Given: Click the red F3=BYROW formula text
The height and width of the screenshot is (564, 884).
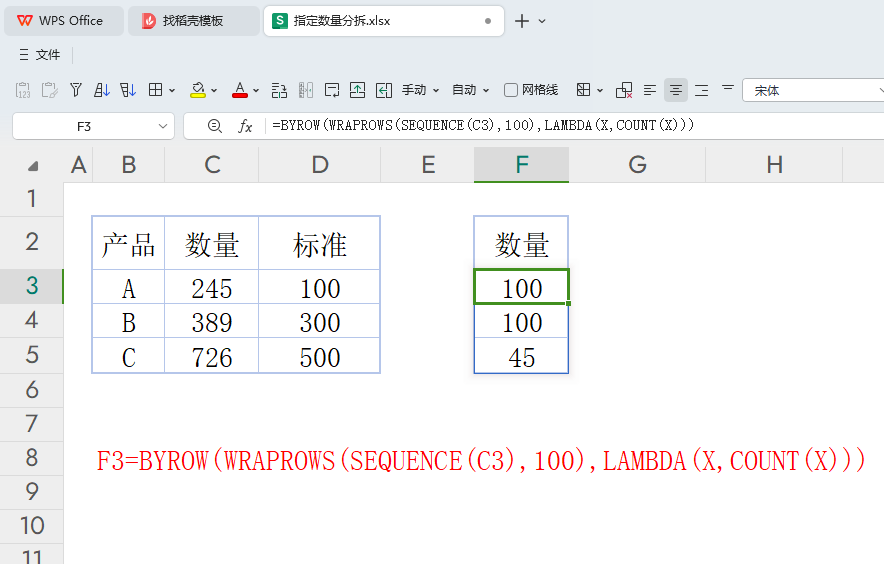Looking at the screenshot, I should click(x=481, y=461).
